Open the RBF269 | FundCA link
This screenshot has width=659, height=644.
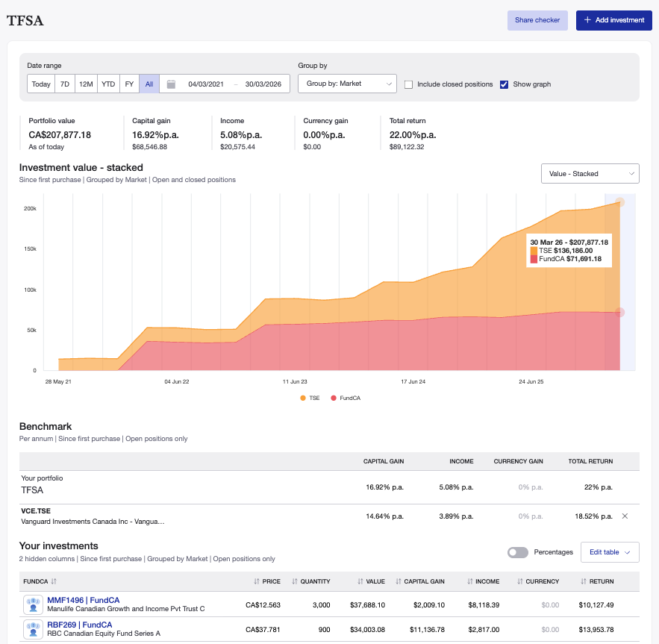[80, 625]
